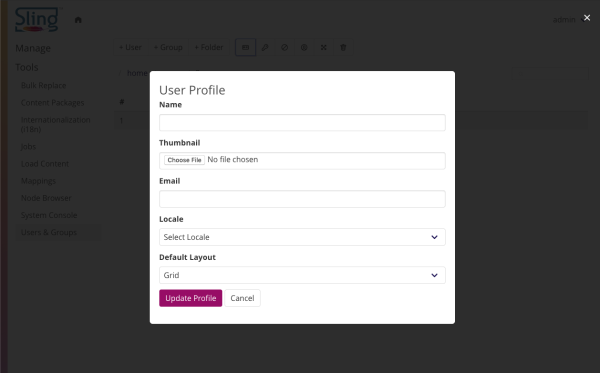Focus the Email input field
The image size is (600, 373).
point(302,199)
